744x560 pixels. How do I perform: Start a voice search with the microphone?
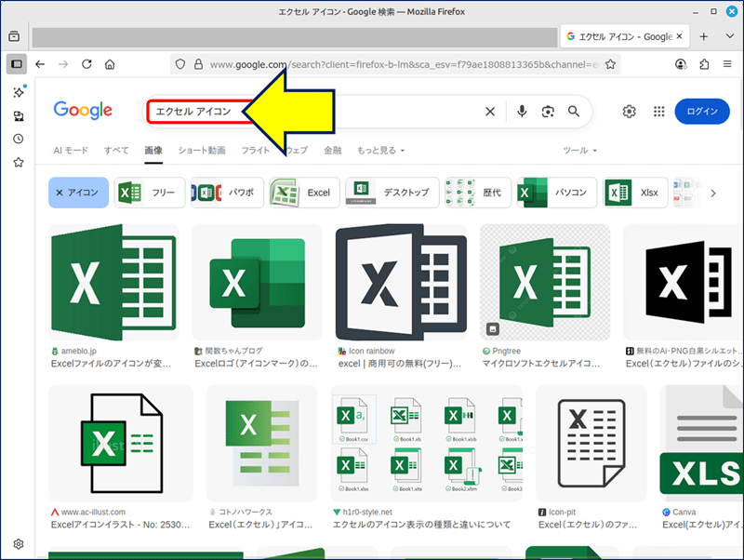tap(522, 112)
